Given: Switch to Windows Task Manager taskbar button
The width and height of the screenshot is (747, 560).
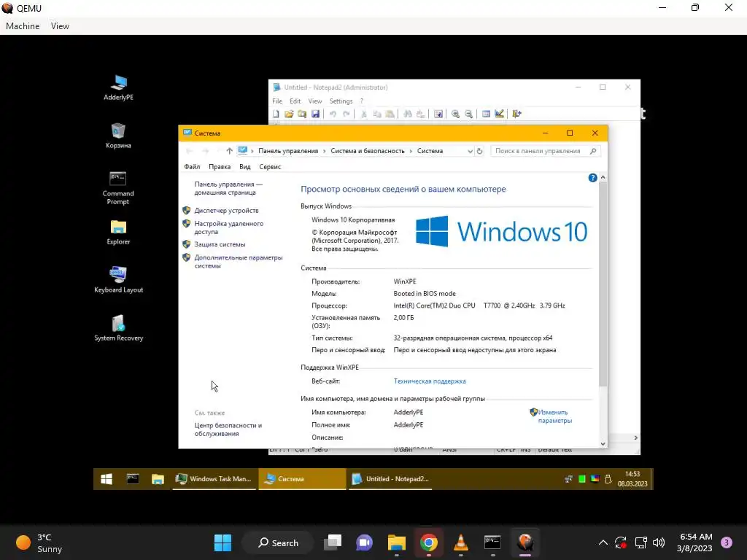Looking at the screenshot, I should (x=214, y=479).
